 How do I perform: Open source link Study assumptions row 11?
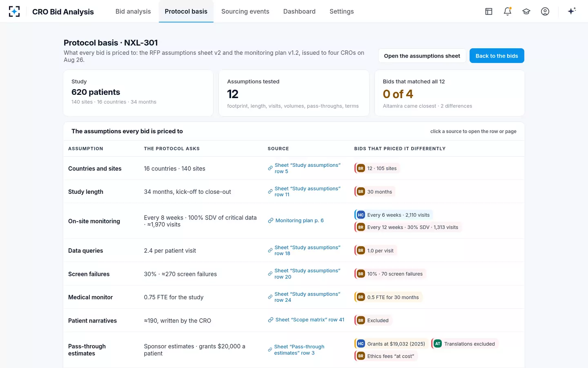[x=304, y=192]
